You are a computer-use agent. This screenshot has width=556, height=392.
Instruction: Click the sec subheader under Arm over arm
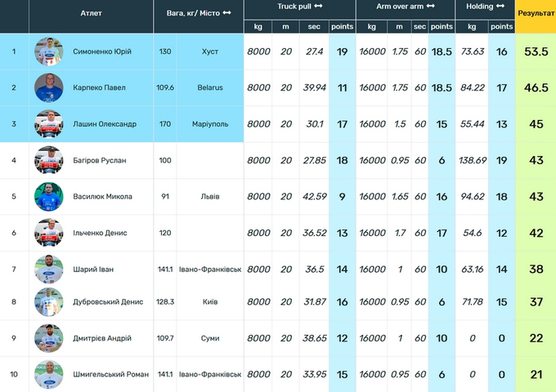419,27
